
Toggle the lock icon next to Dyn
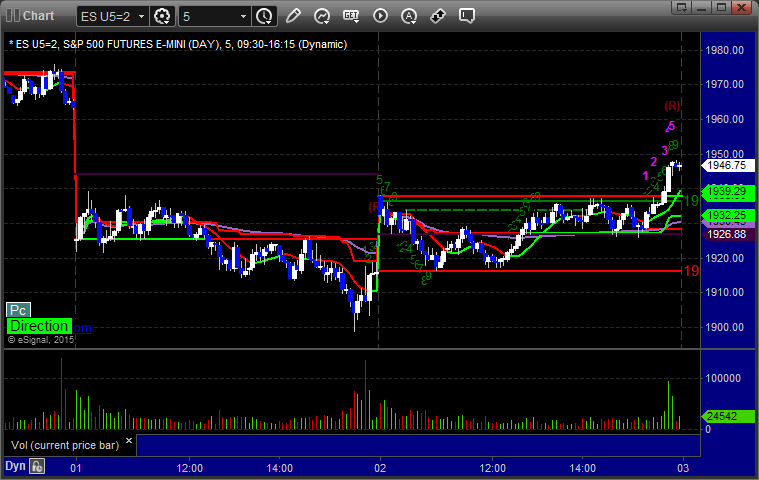click(37, 466)
